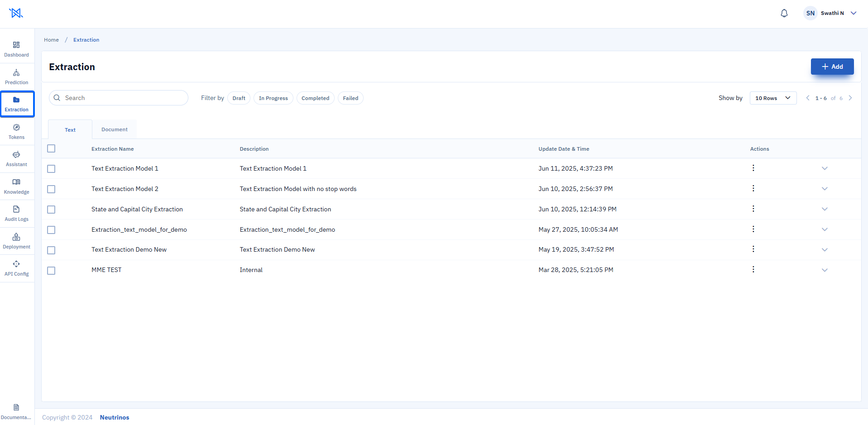Click the notification bell icon

point(784,13)
